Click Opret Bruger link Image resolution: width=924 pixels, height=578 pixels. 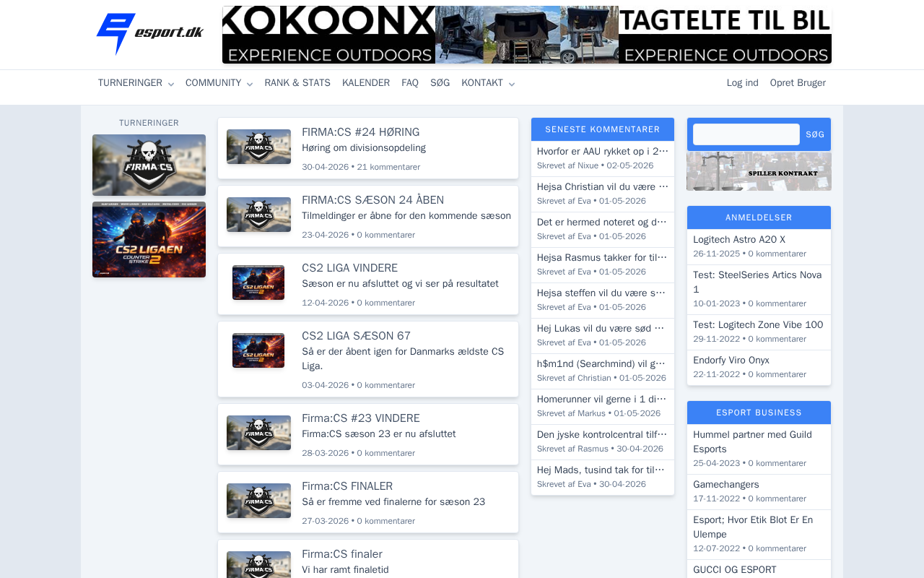[x=798, y=83]
